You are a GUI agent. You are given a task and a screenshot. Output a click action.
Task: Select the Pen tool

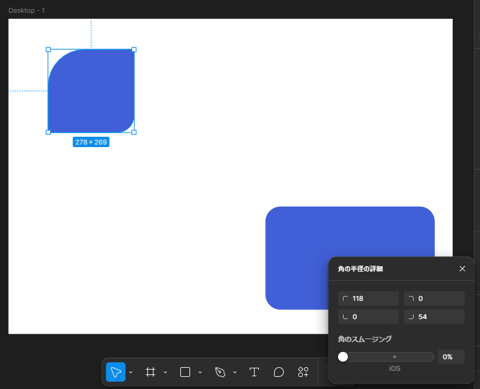coord(220,372)
